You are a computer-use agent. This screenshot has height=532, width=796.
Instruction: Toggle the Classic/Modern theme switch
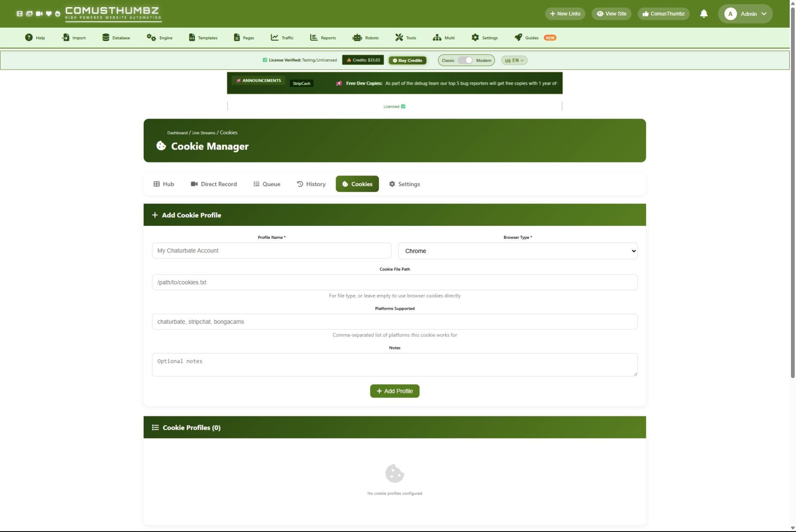[x=465, y=60]
